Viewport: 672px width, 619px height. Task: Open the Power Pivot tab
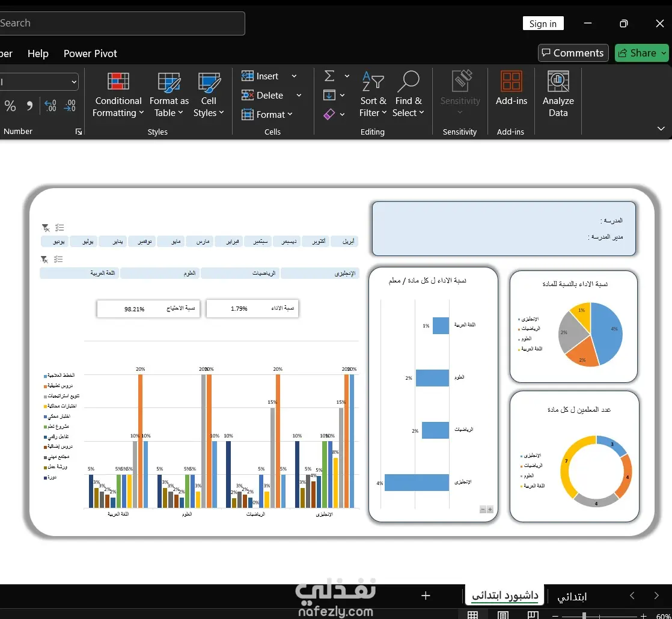click(x=90, y=53)
